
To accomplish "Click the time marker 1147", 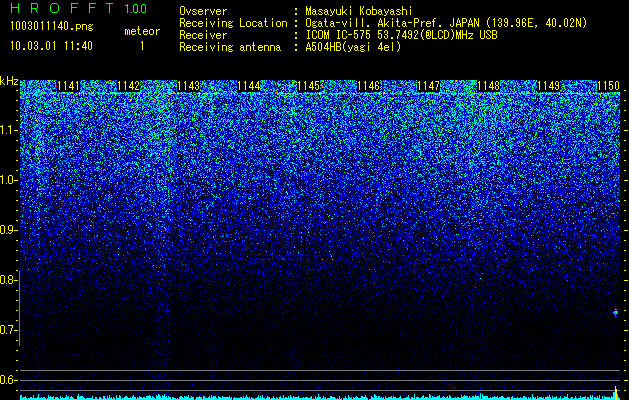I will point(428,85).
